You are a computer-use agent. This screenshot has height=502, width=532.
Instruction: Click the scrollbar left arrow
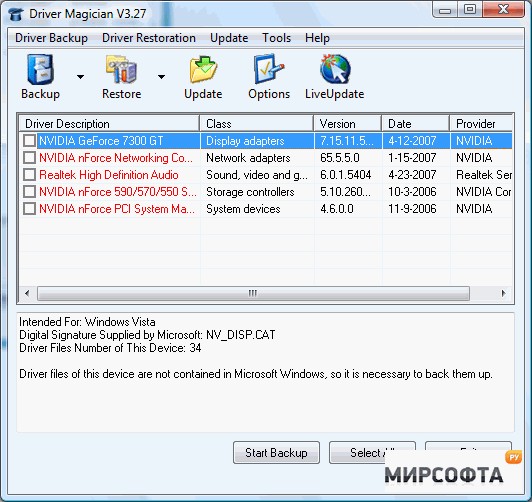click(x=27, y=293)
